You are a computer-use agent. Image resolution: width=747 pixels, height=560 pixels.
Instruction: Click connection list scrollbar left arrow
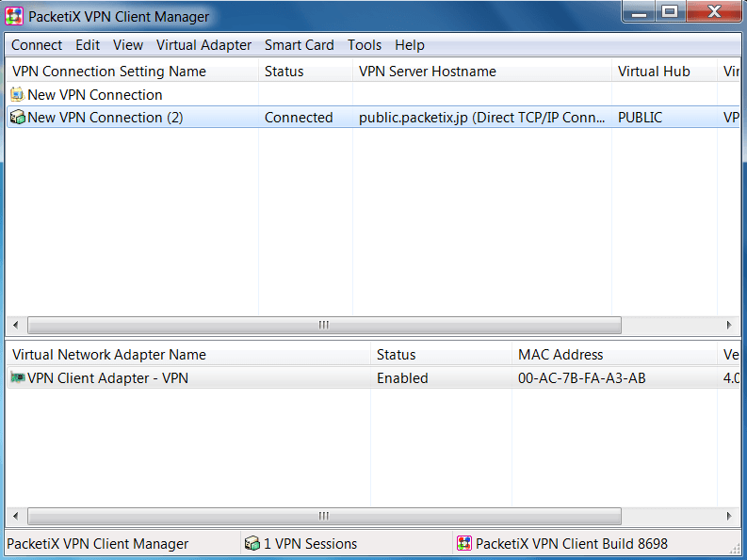click(16, 326)
